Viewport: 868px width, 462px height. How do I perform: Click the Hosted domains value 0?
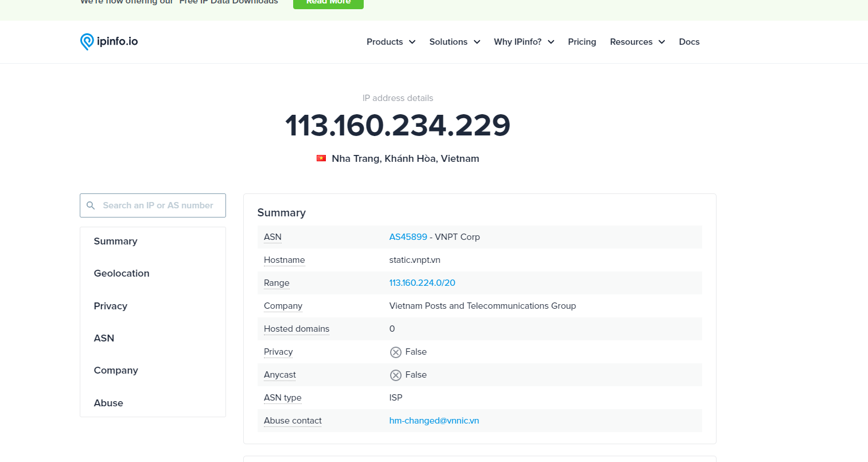392,329
